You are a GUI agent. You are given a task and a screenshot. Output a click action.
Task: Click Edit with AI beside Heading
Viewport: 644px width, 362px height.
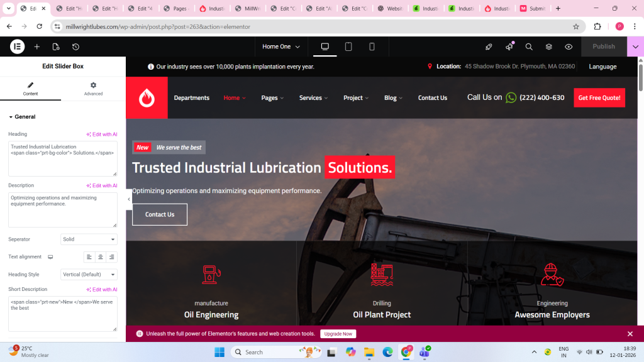[102, 134]
